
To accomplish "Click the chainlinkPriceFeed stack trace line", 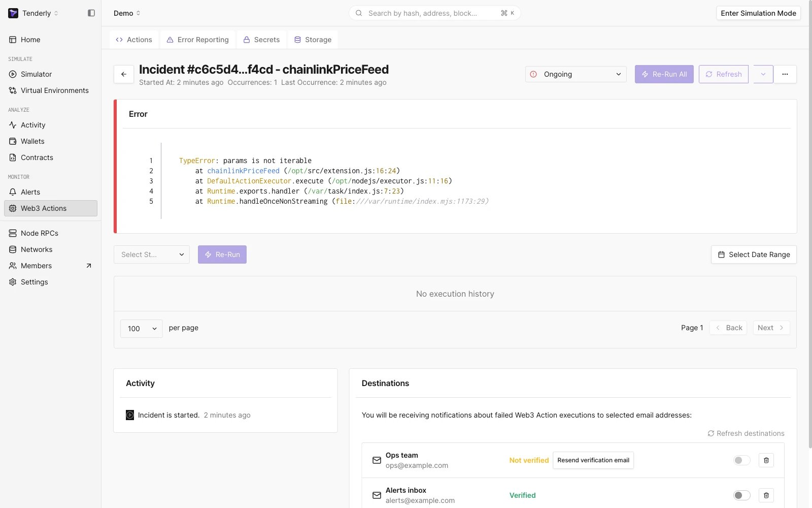I will click(297, 171).
